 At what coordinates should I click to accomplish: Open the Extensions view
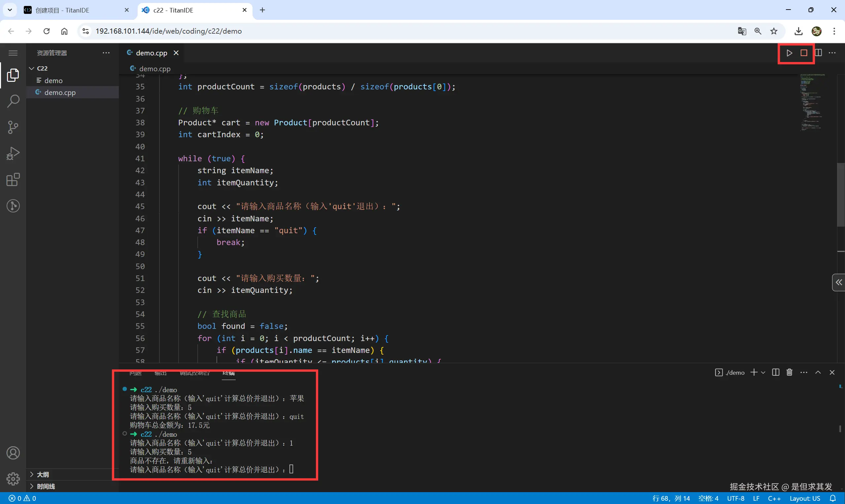(x=13, y=180)
